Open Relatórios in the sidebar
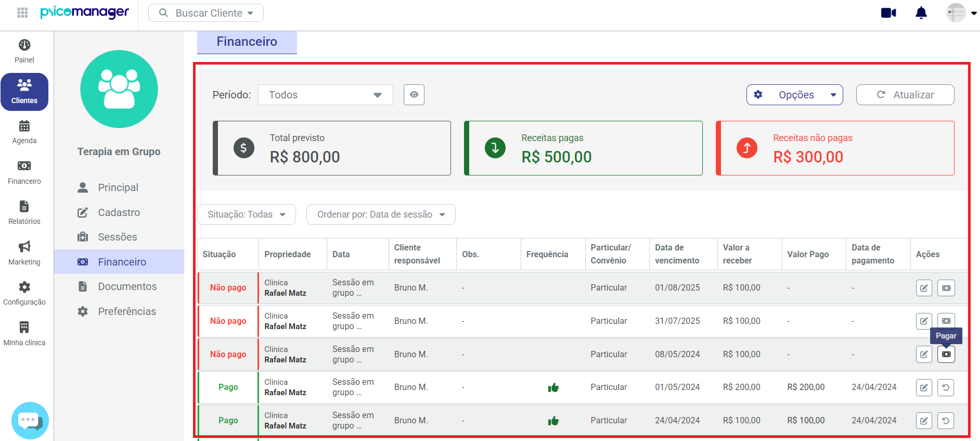The image size is (980, 441). tap(24, 213)
